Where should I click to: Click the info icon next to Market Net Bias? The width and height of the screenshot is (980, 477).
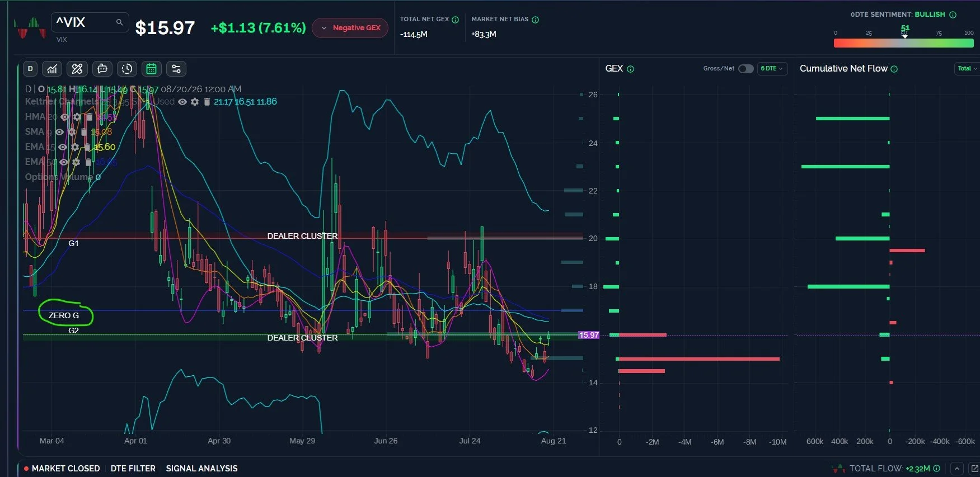[x=535, y=20]
